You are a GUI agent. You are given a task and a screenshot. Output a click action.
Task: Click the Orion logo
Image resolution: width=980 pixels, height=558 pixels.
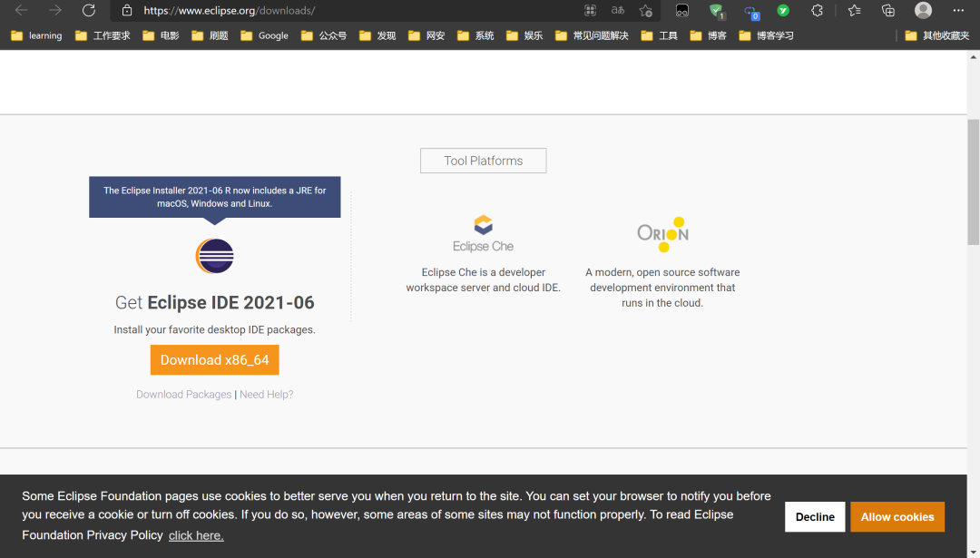click(x=663, y=234)
